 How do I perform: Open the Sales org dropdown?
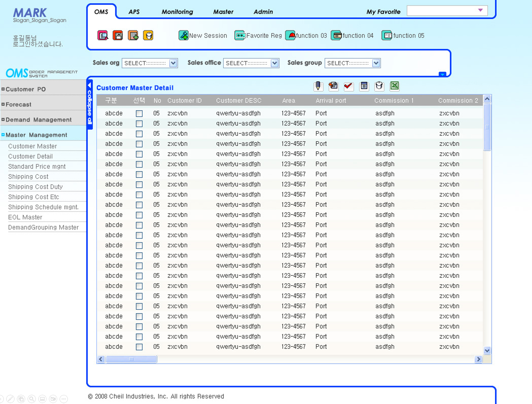173,63
